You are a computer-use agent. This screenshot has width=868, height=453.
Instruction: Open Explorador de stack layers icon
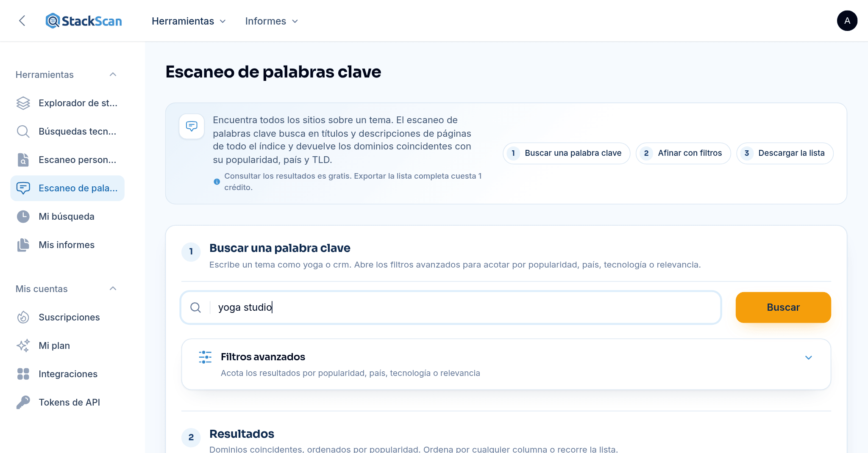coord(23,103)
